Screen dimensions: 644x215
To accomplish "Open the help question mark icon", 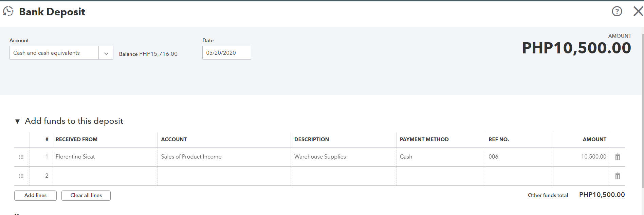I will tap(617, 12).
